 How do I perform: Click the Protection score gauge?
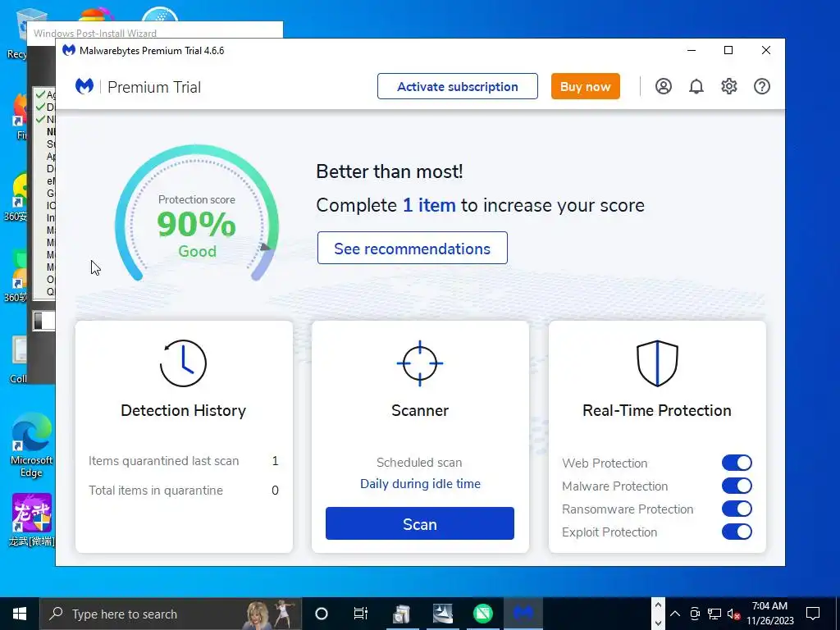point(197,213)
